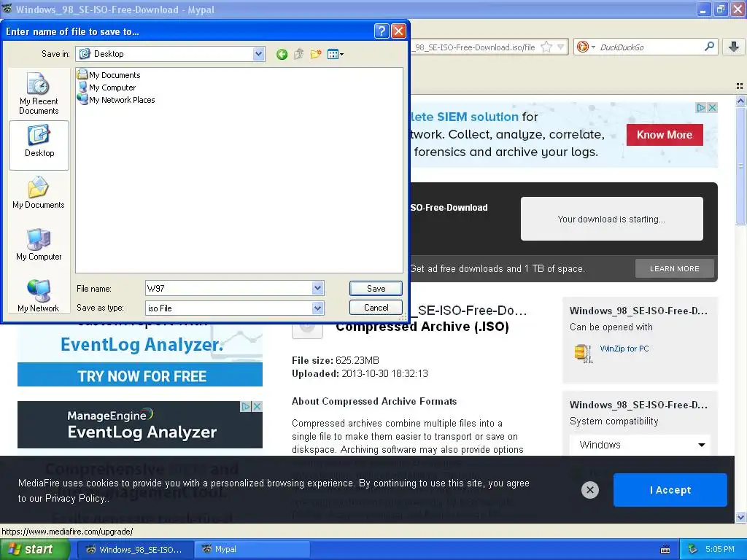Click the tray icon beside the clock

693,549
